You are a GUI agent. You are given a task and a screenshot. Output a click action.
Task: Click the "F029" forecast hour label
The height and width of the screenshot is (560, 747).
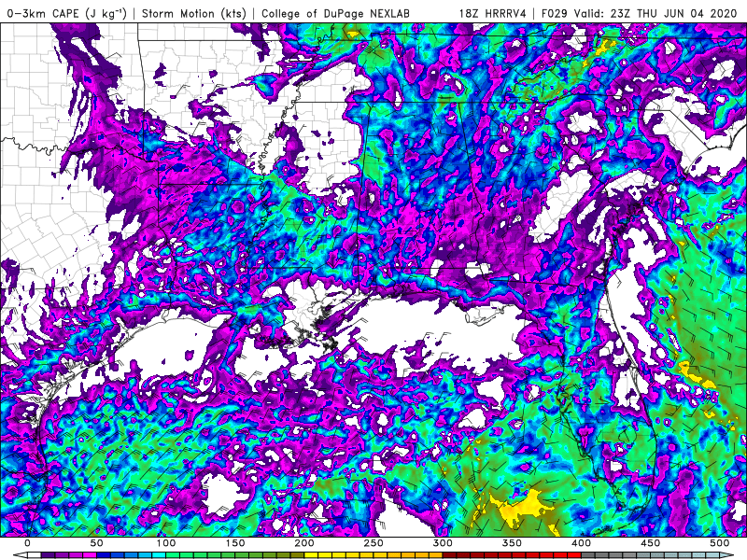(554, 13)
